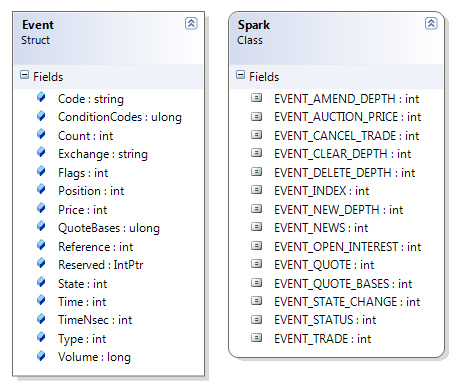Viewport: 469px width, 392px height.
Task: Click the constant icon beside EVENT_QUOTE : int
Action: 256,264
